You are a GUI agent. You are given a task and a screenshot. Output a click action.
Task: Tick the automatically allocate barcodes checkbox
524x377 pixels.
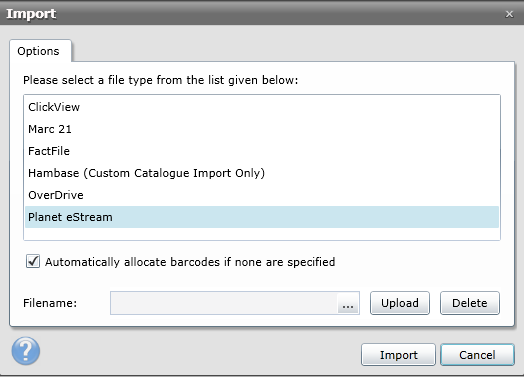point(33,261)
